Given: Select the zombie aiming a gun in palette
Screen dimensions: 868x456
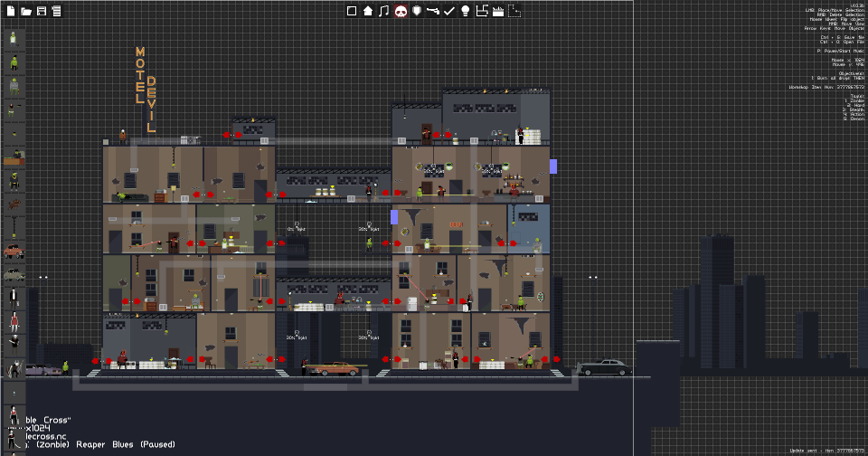Looking at the screenshot, I should 14,110.
